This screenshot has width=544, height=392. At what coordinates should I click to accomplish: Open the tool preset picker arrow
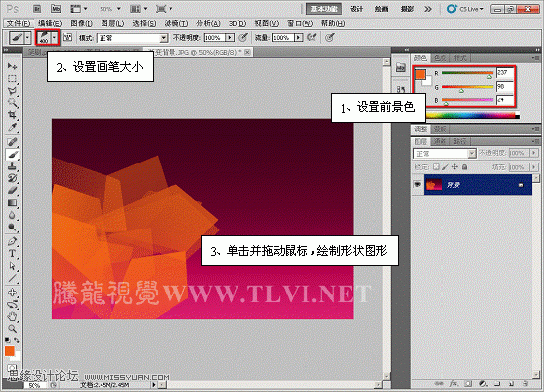27,37
